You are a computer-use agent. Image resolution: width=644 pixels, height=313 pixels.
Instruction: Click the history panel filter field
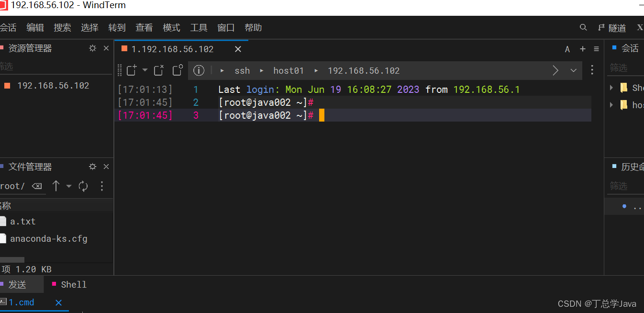pos(626,186)
